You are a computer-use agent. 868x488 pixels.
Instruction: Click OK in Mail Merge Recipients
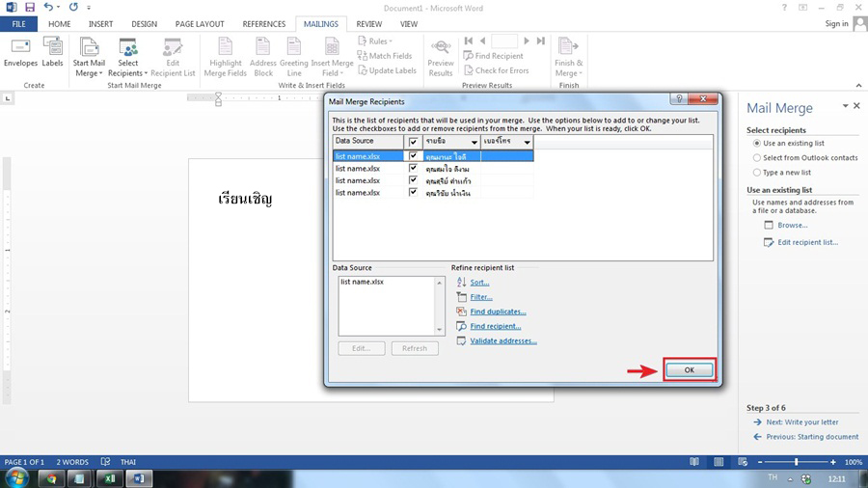click(x=690, y=370)
